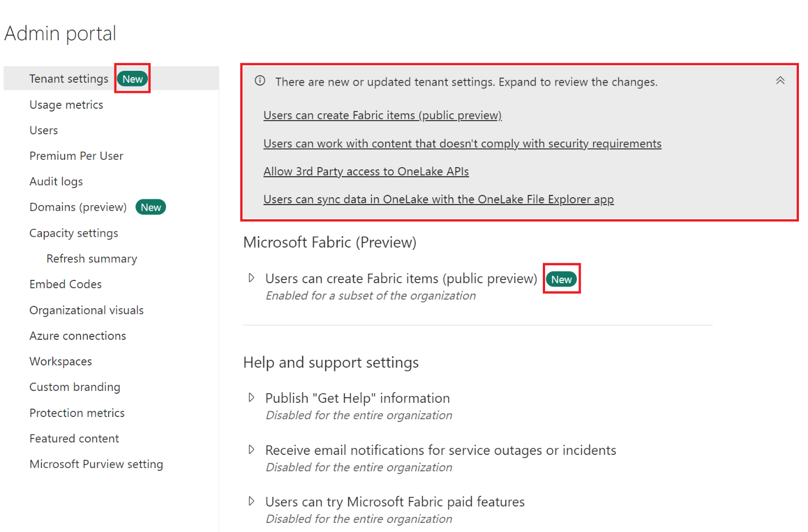Screen dimensions: 808x532
Task: Click New badge beside Domains (preview)
Action: (151, 207)
